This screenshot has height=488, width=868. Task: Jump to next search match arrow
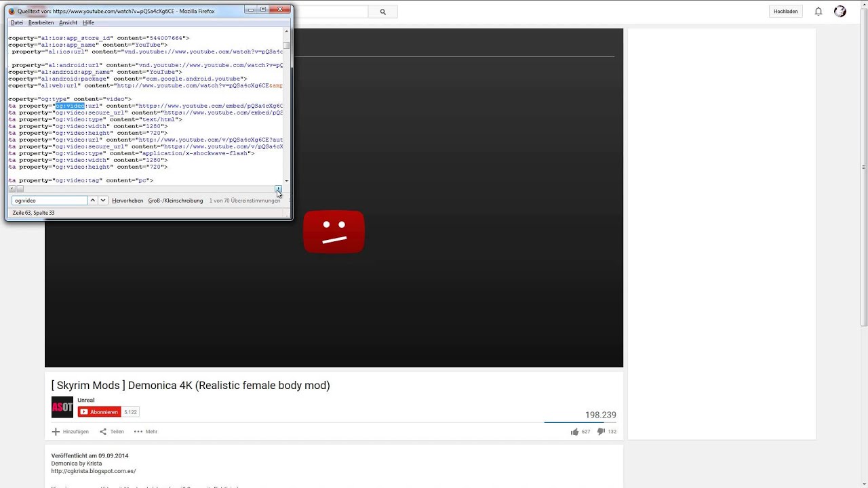[103, 201]
